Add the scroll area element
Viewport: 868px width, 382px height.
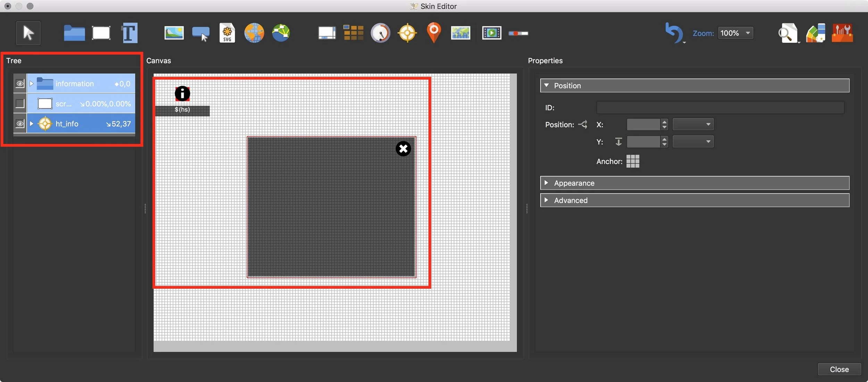pyautogui.click(x=327, y=33)
